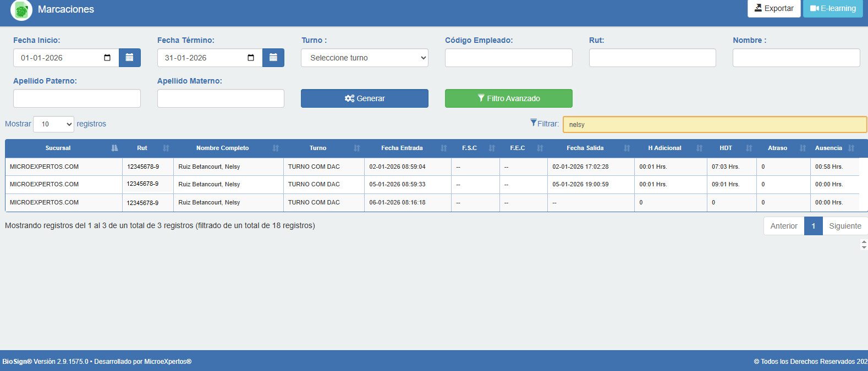Click entry time 02-01-2026 08:59:04
868x371 pixels.
pyautogui.click(x=397, y=167)
